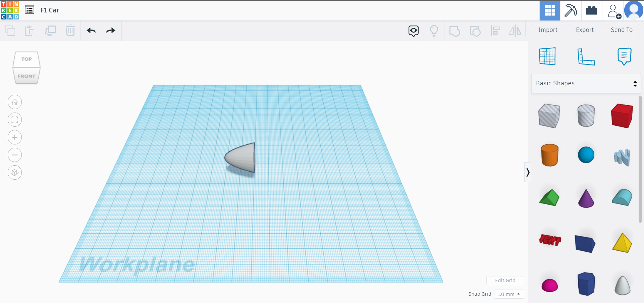Click the Home view button
The height and width of the screenshot is (303, 644).
pos(15,102)
